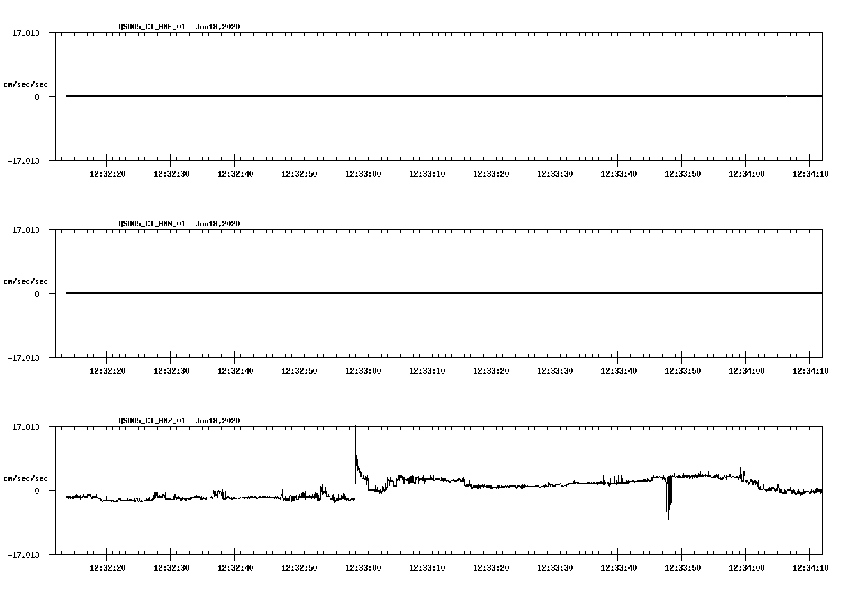Image resolution: width=868 pixels, height=591 pixels.
Task: Click the 17.013 upper limit on HNN plot
Action: (26, 230)
